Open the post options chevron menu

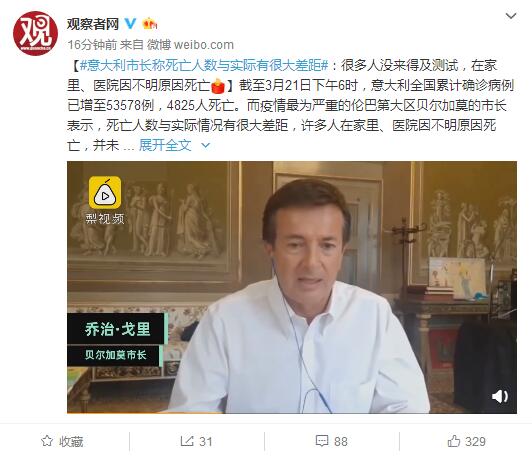click(511, 16)
